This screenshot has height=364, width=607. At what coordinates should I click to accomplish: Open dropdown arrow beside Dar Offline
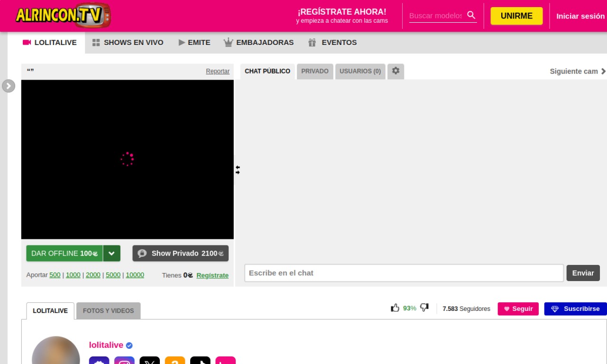click(112, 254)
